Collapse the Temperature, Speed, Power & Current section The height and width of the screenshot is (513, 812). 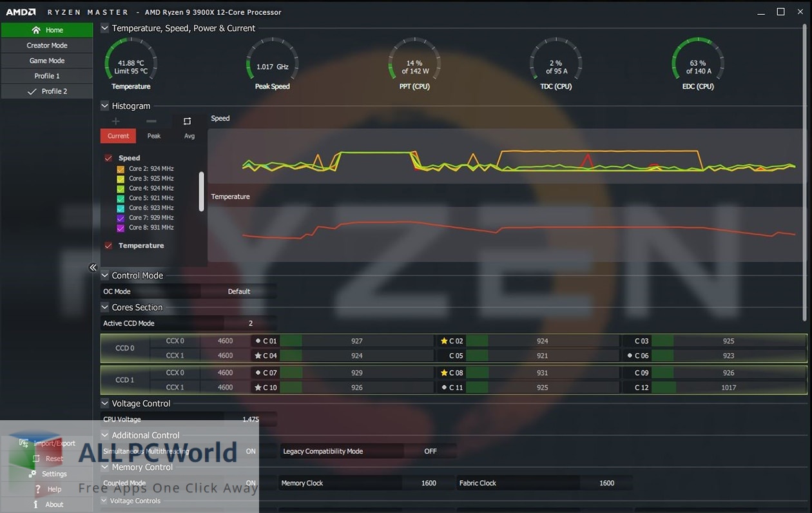[x=105, y=28]
